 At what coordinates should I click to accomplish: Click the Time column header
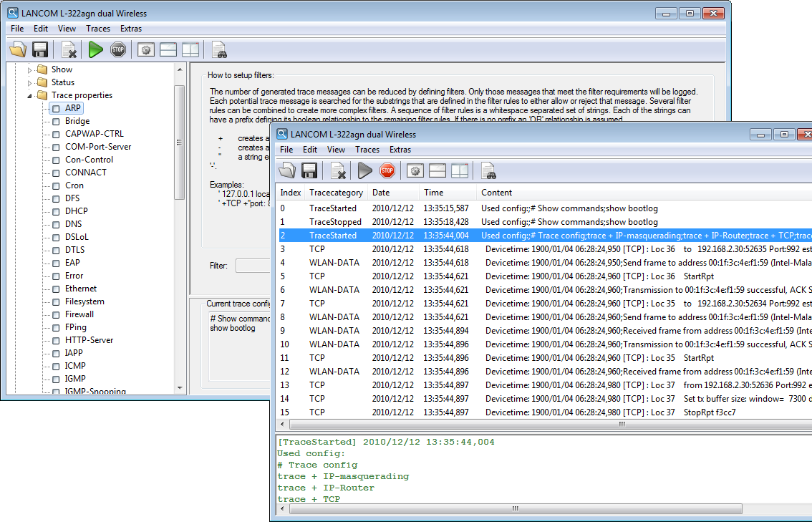[434, 193]
